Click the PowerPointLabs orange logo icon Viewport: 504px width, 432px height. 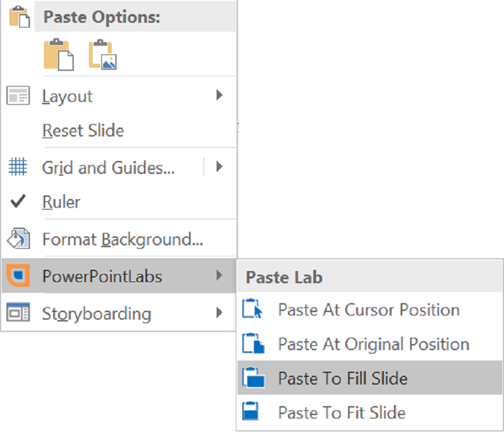click(x=18, y=276)
